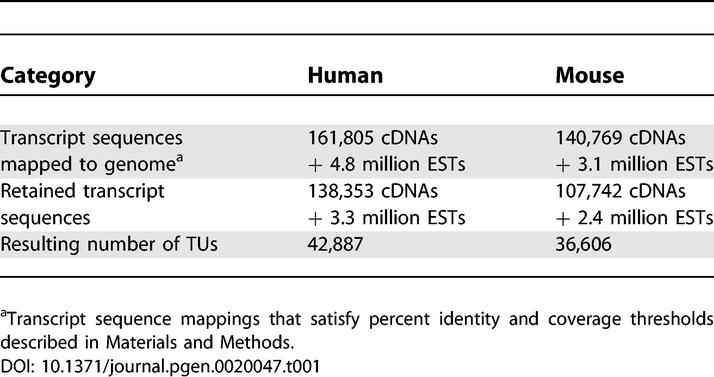Image resolution: width=714 pixels, height=377 pixels.
Task: Click the superscript a after genome
Action: tap(180, 159)
